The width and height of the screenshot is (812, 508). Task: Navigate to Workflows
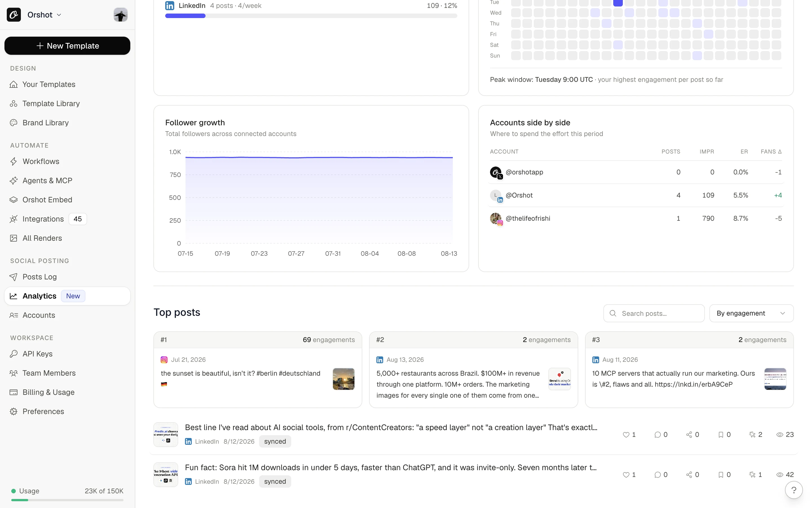coord(41,161)
